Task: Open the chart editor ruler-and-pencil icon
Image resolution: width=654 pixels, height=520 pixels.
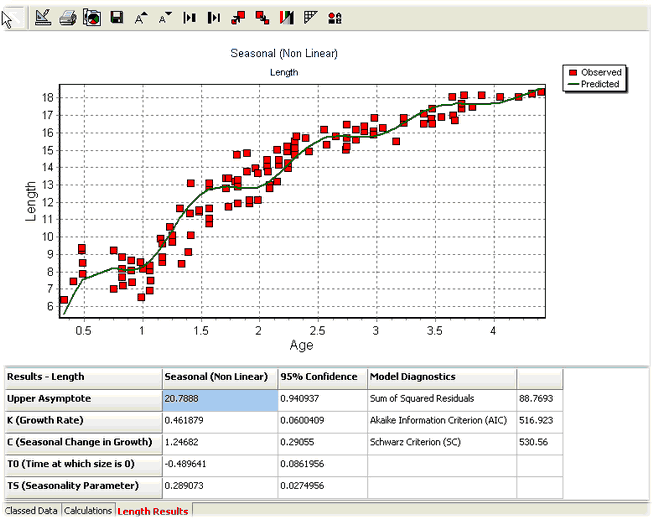Action: [x=43, y=18]
